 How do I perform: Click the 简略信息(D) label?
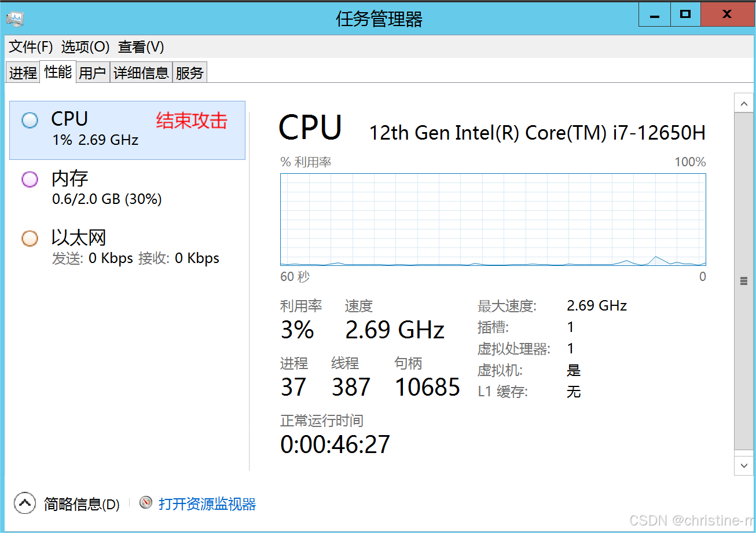tap(82, 504)
